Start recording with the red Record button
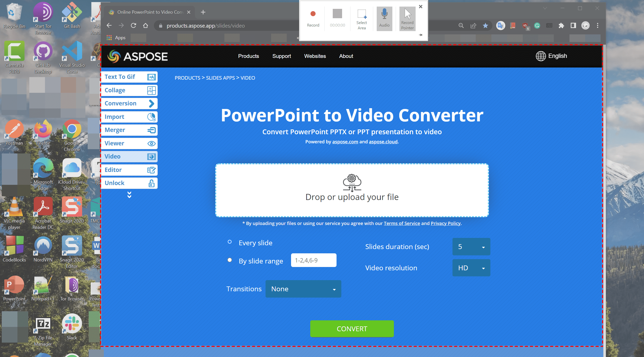Viewport: 644px width, 357px height. (x=313, y=14)
